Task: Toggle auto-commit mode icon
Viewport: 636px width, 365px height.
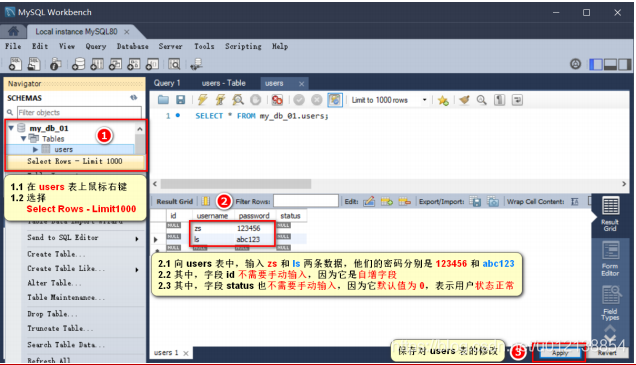Action: [335, 100]
